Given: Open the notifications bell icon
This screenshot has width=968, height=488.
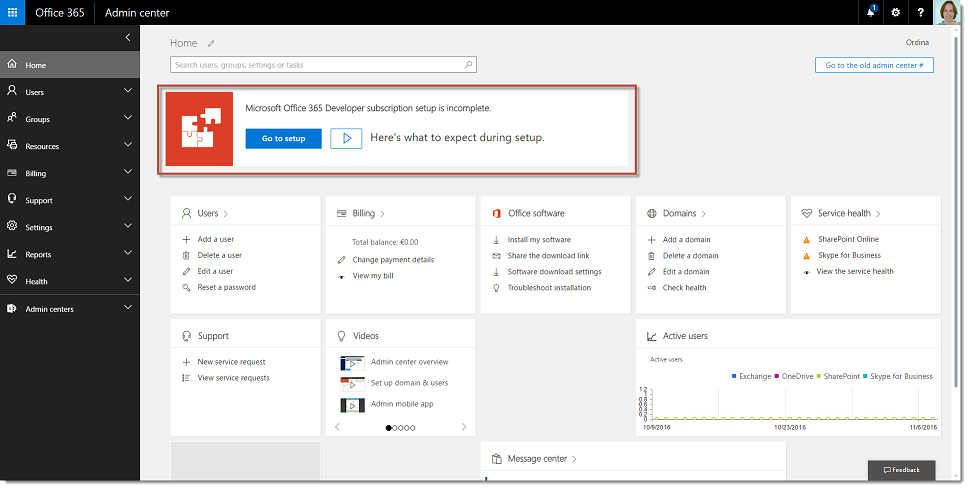Looking at the screenshot, I should (871, 12).
